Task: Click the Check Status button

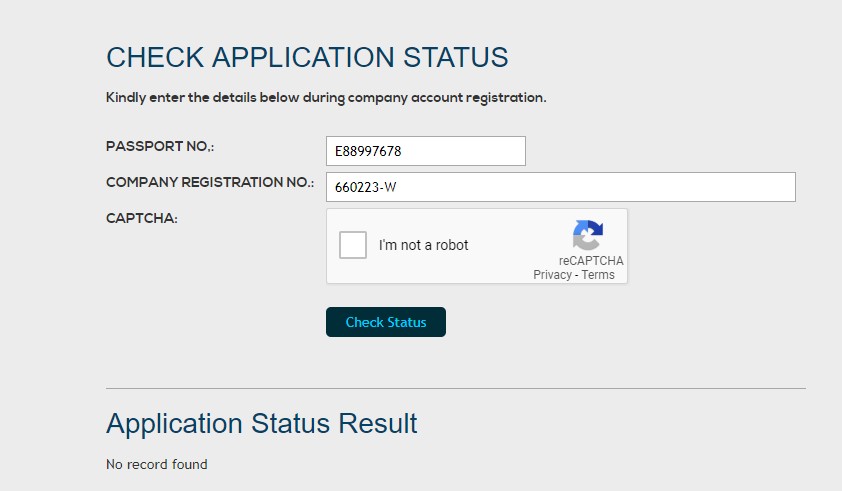Action: click(x=386, y=322)
